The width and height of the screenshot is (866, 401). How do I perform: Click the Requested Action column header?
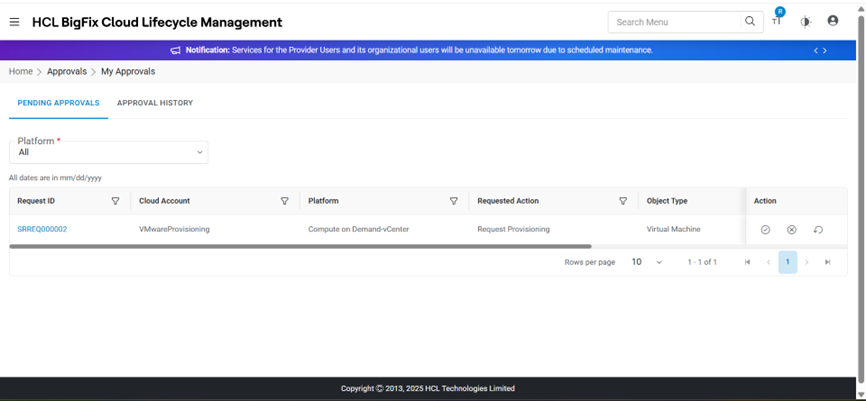(508, 201)
